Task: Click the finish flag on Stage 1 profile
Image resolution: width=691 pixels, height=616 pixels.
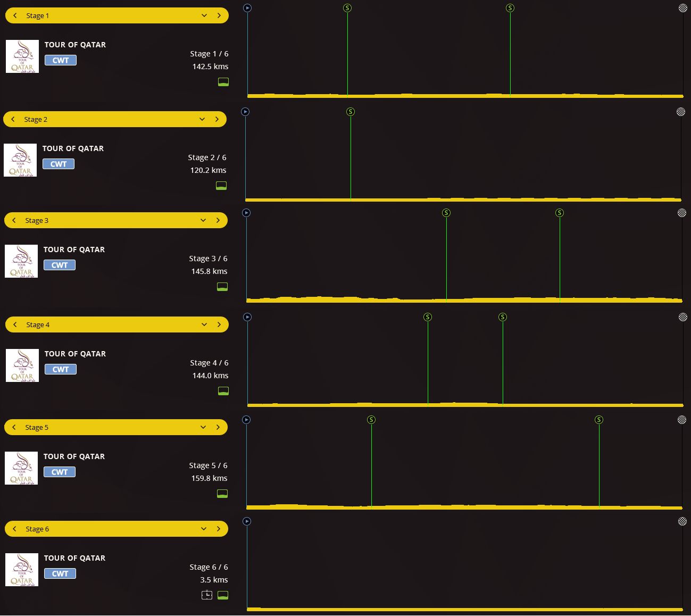Action: tap(683, 8)
